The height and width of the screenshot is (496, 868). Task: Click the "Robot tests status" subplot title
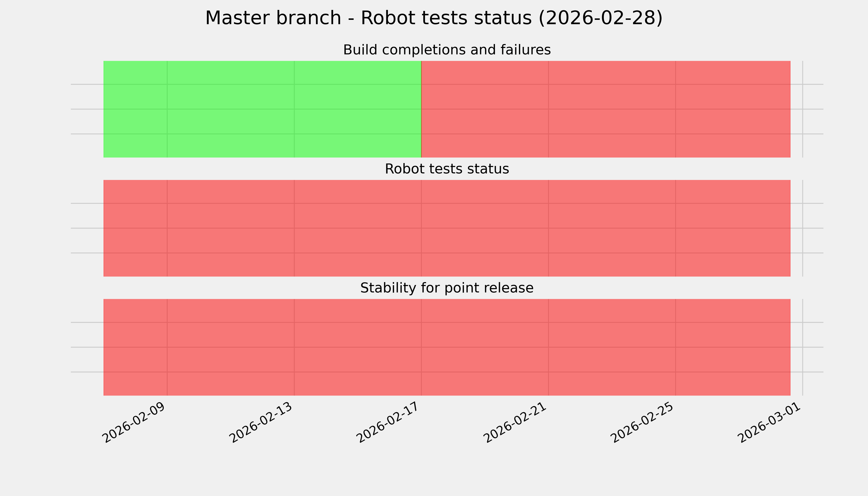coord(447,169)
